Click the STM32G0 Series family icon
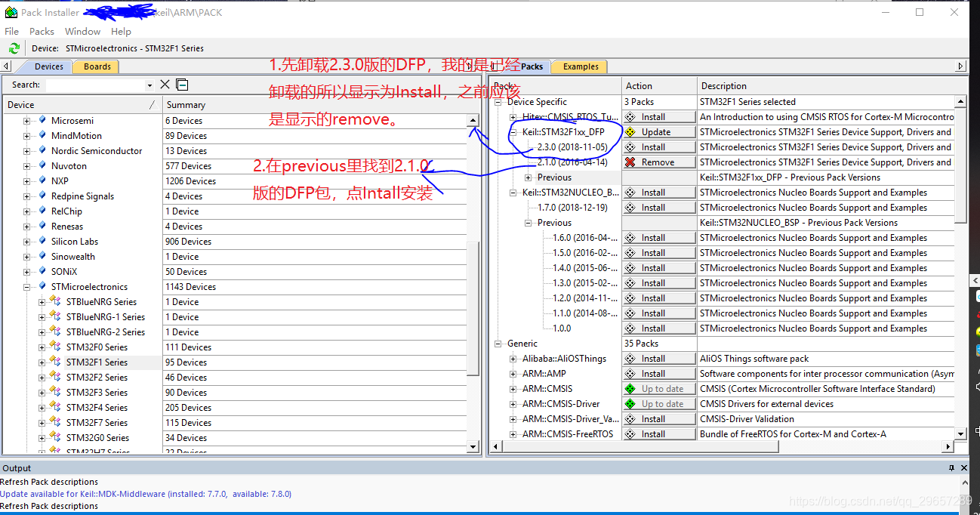The image size is (980, 515). (56, 437)
